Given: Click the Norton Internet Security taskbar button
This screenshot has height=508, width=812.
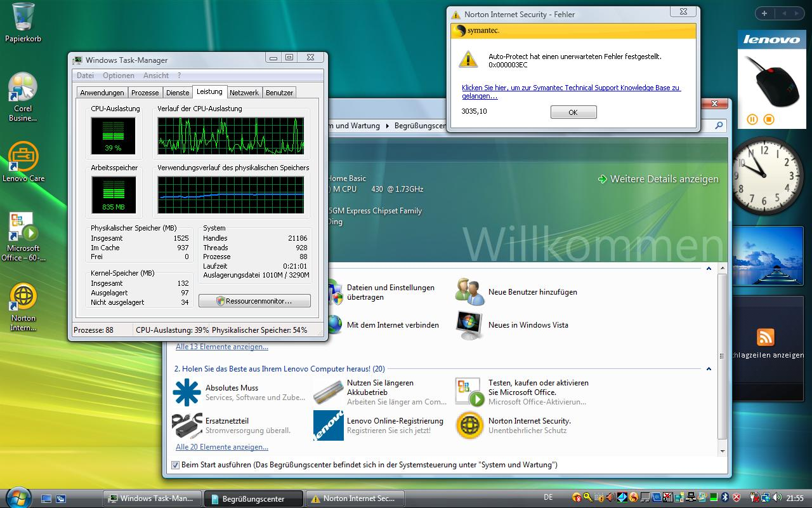Looking at the screenshot, I should click(355, 498).
